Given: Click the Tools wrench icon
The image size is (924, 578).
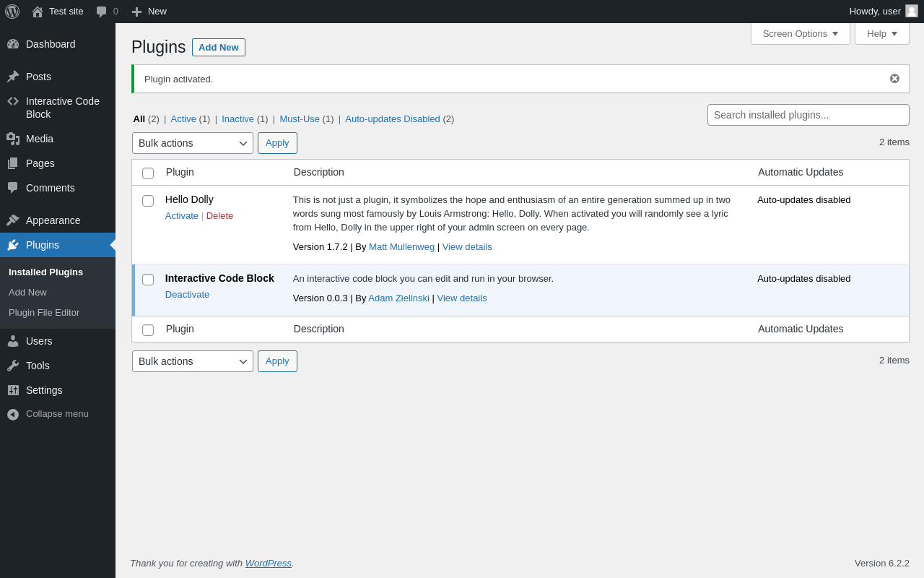Looking at the screenshot, I should coord(13,366).
